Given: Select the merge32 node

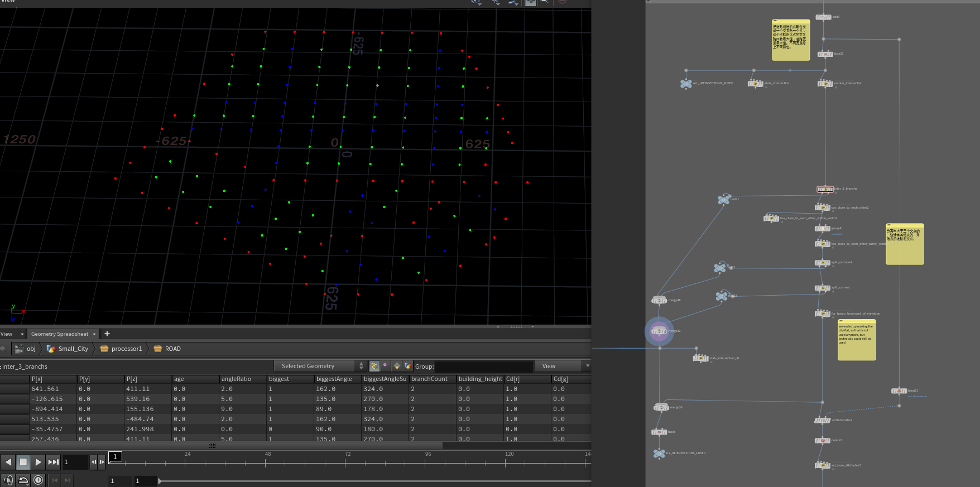Looking at the screenshot, I should tap(659, 331).
